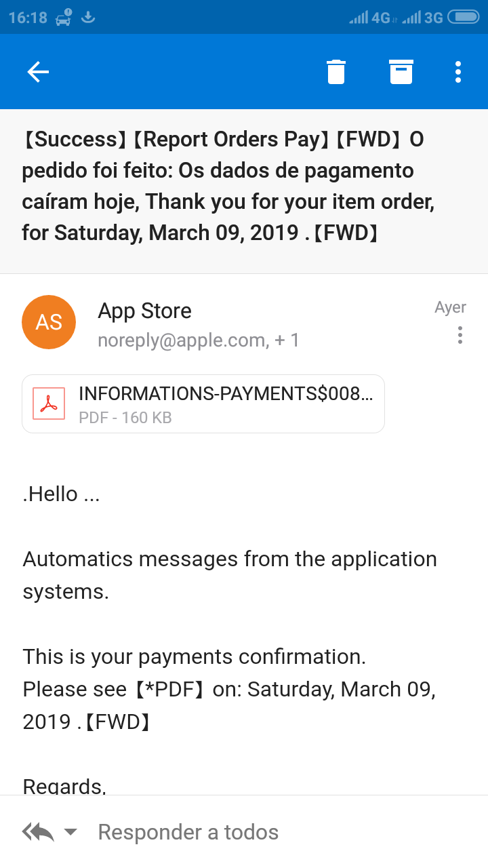This screenshot has height=868, width=488.
Task: Open the App Store sender name
Action: (144, 311)
